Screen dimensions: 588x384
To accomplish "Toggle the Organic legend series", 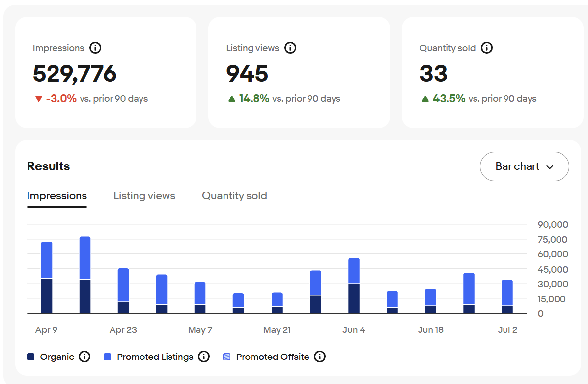I will pyautogui.click(x=57, y=357).
